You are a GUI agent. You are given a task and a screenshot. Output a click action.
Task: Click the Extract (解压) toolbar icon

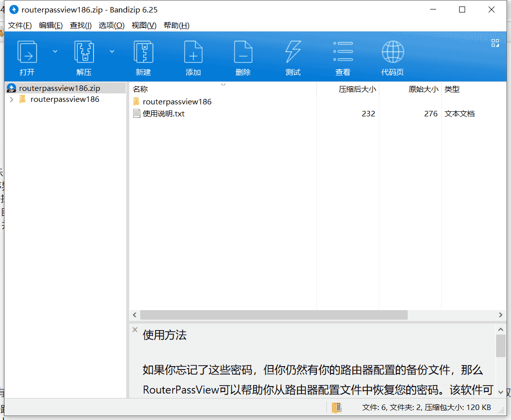coord(84,52)
